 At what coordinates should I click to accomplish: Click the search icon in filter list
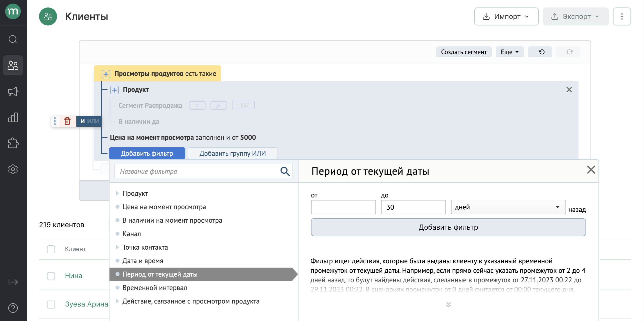coord(286,171)
